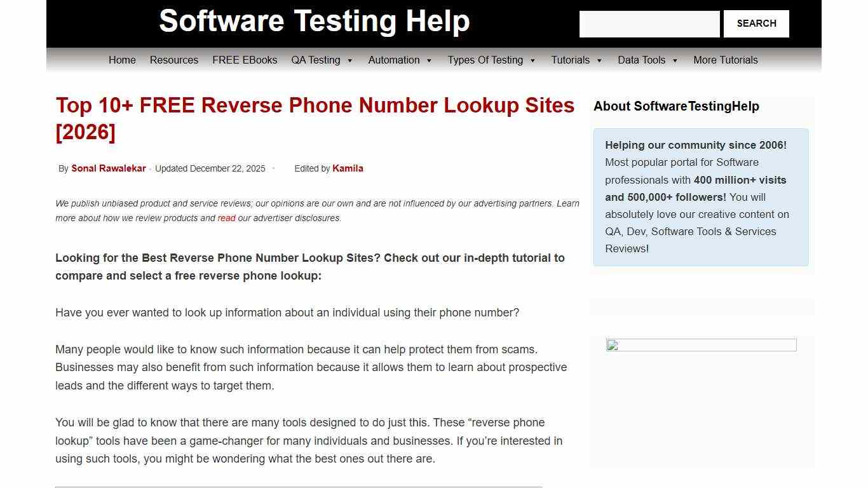Click the article title heading
This screenshot has width=868, height=488.
coord(315,118)
